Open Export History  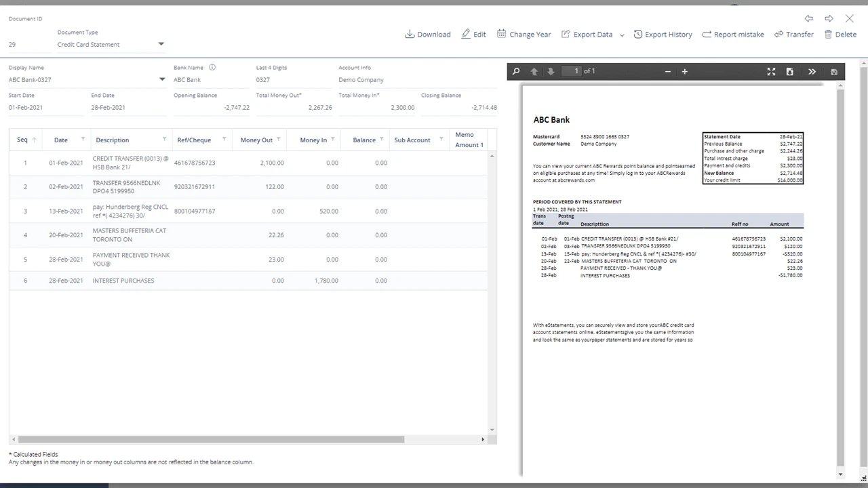pos(663,34)
